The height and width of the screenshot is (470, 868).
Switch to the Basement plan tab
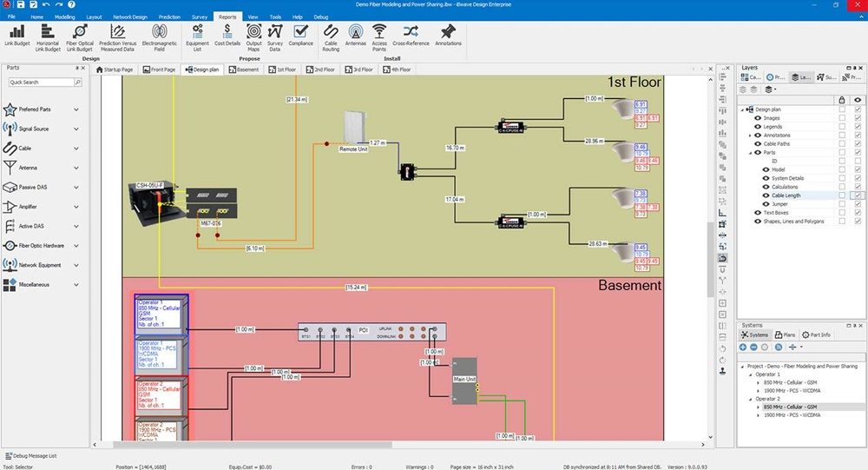tap(244, 70)
